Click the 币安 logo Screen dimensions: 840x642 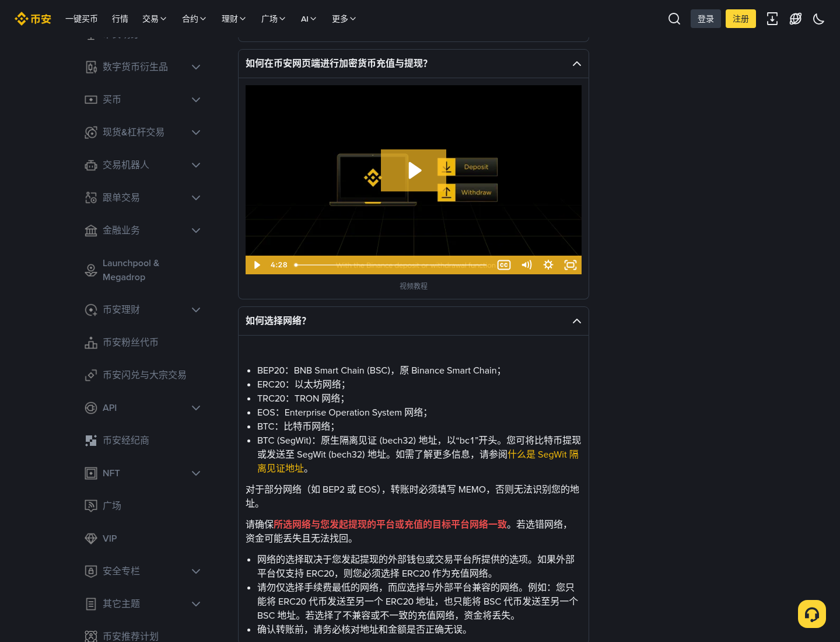[33, 19]
